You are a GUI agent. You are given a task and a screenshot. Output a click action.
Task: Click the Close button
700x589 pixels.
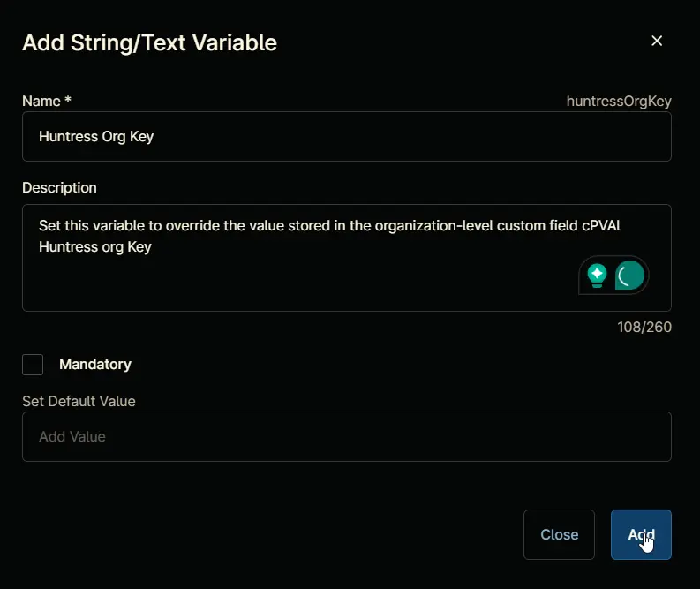click(559, 534)
